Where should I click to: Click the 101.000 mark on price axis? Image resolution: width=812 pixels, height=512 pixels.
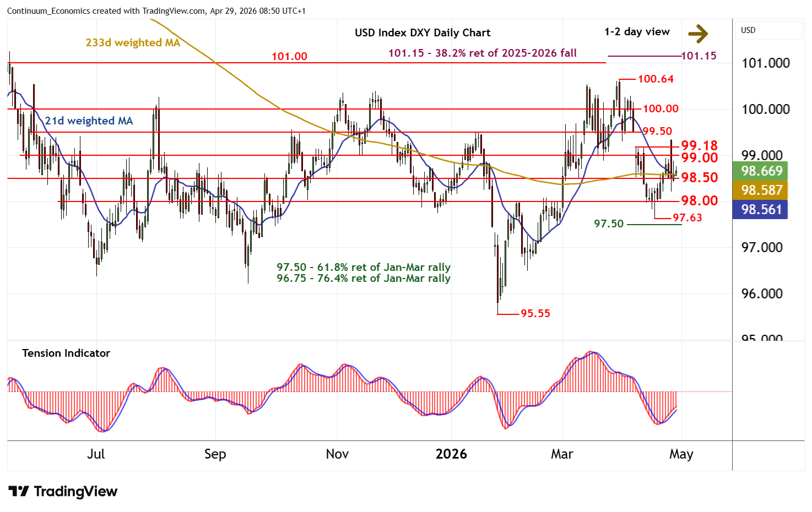(765, 63)
